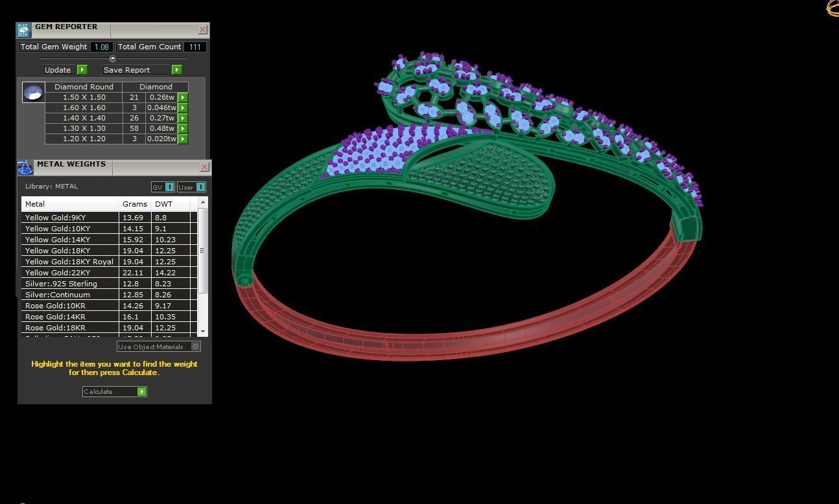Viewport: 839px width, 504px height.
Task: Click the Total Gem Weight value 1.08
Action: (x=102, y=47)
